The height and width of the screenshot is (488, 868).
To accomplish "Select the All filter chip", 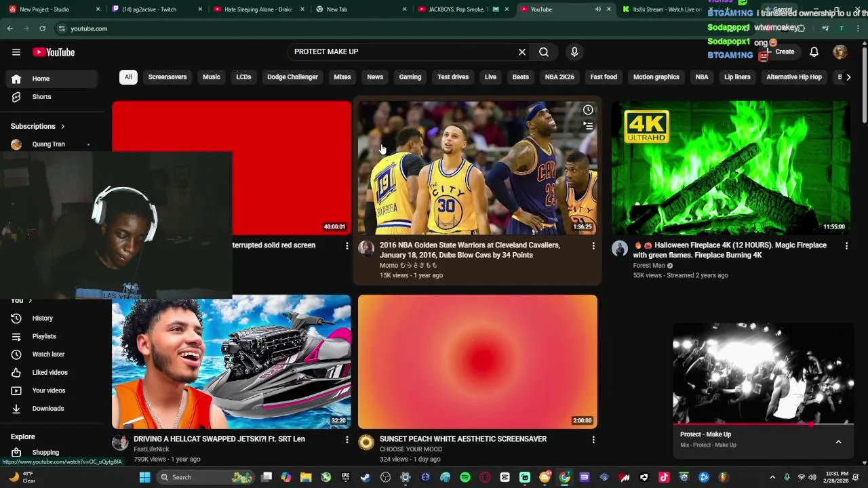I will tap(128, 77).
